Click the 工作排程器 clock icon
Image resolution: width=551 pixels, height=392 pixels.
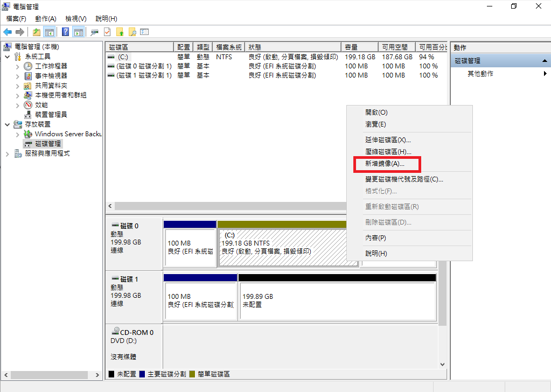click(28, 66)
